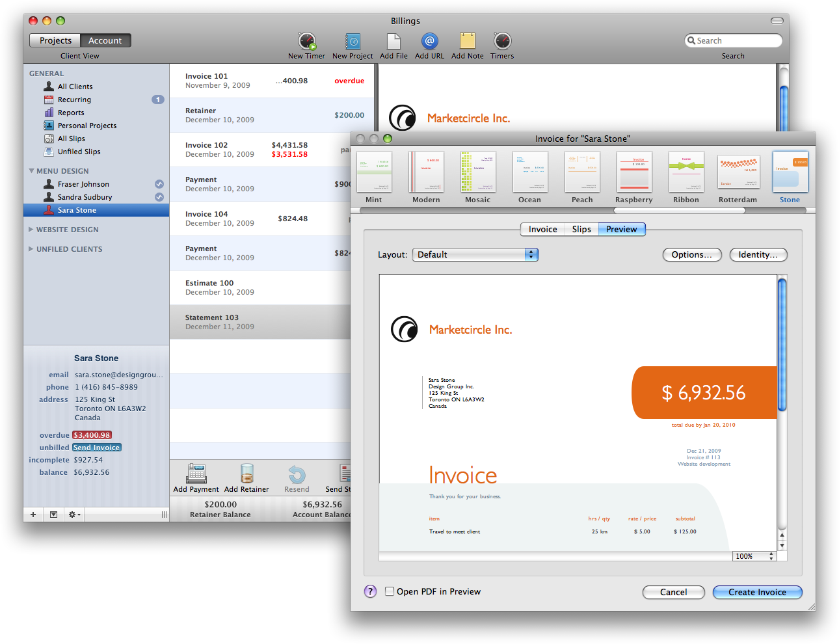Click the gear action menu below sidebar
The height and width of the screenshot is (644, 839).
coord(74,515)
